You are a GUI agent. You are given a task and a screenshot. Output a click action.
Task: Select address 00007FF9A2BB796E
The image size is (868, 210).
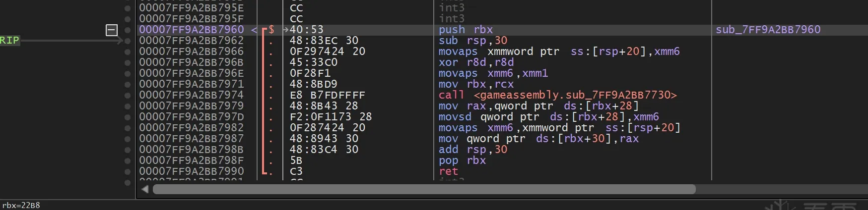click(x=192, y=73)
